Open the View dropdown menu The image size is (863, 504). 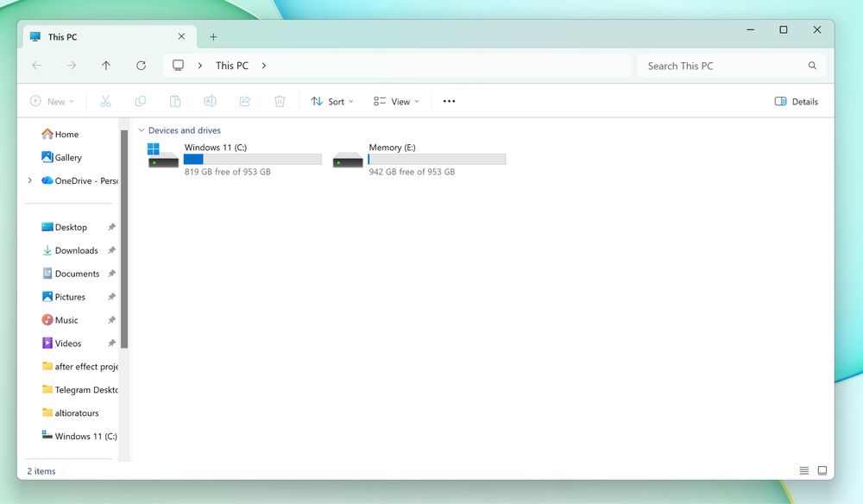click(396, 101)
